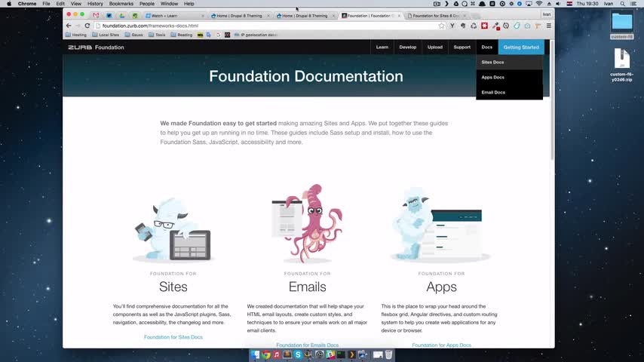Click the volume icon in the menu bar
644x362 pixels.
point(558,4)
